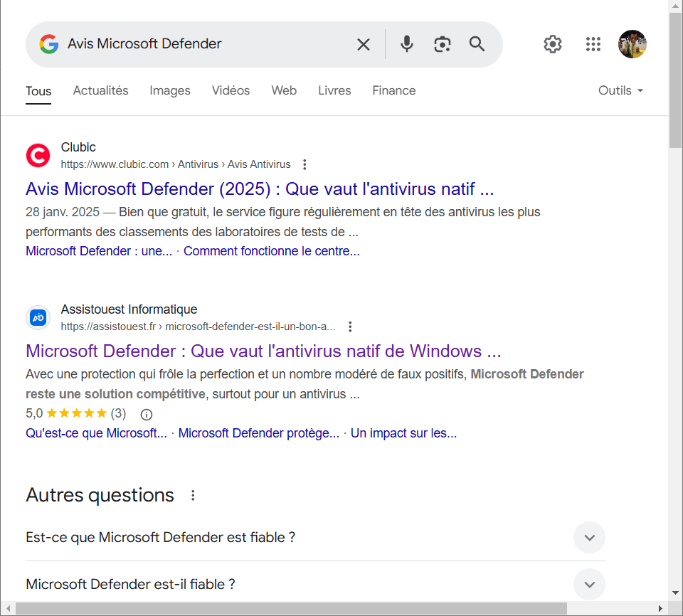
Task: Click the 5,0 star rating
Action: click(x=76, y=413)
